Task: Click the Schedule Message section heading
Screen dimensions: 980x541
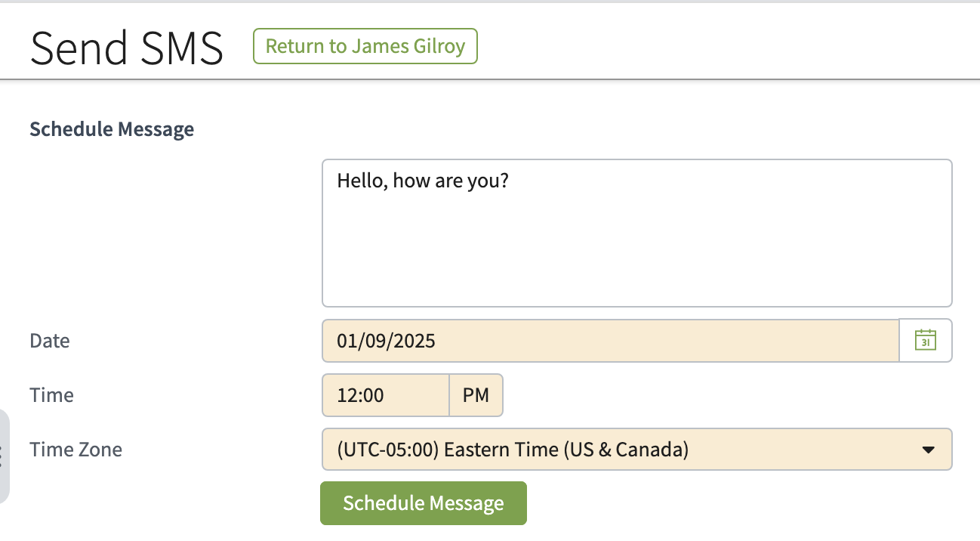Action: (112, 129)
